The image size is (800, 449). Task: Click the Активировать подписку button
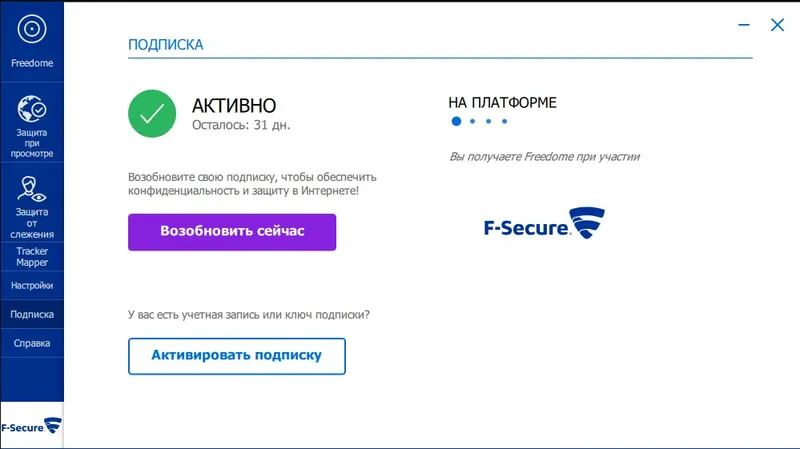[236, 356]
